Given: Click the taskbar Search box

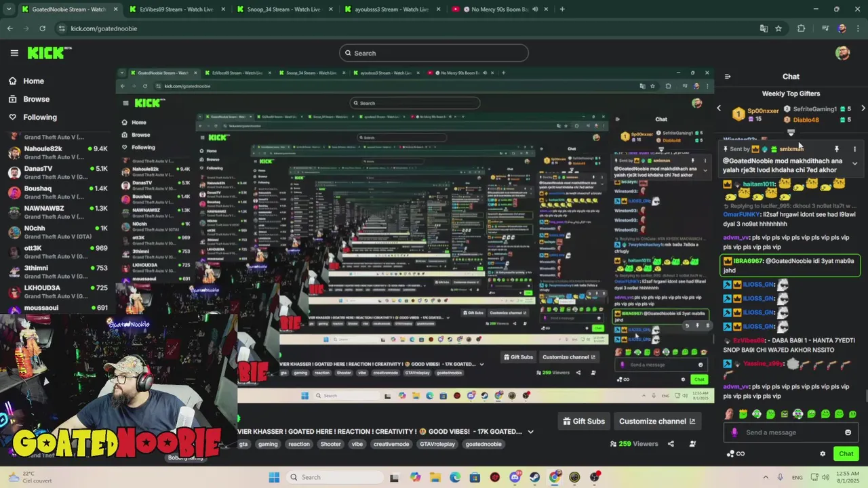Looking at the screenshot, I should click(x=334, y=477).
